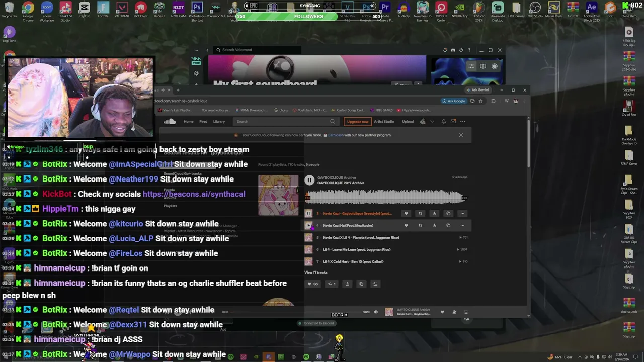Open more options for track 3
The height and width of the screenshot is (362, 644).
pos(462,213)
